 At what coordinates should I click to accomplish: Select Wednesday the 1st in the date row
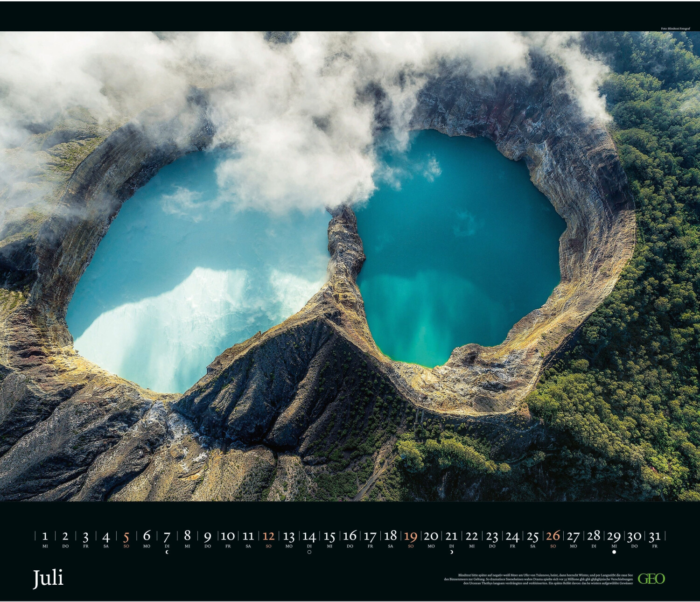(x=45, y=537)
